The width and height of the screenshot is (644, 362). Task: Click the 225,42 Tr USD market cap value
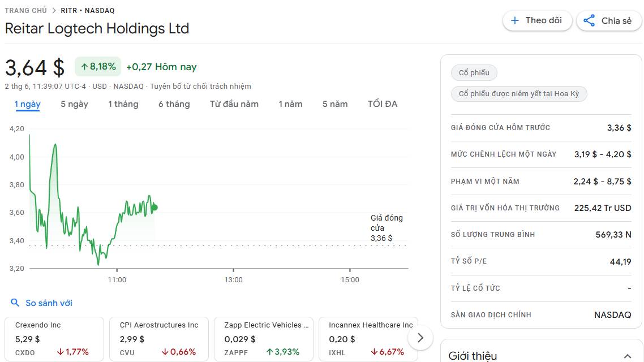(x=603, y=208)
